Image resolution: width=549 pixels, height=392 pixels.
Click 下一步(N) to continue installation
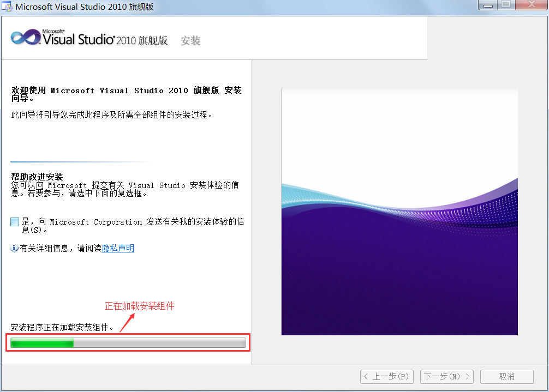click(x=446, y=376)
